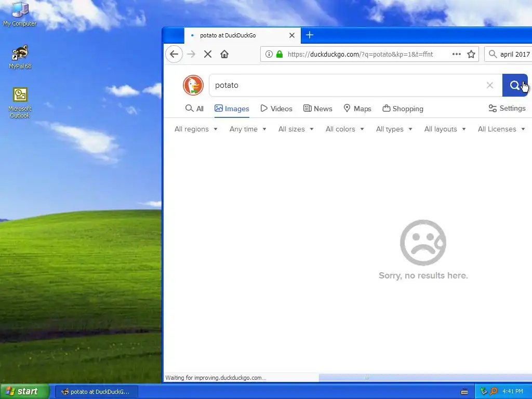The image size is (532, 399).
Task: Switch to the Shopping results tab
Action: [x=403, y=109]
